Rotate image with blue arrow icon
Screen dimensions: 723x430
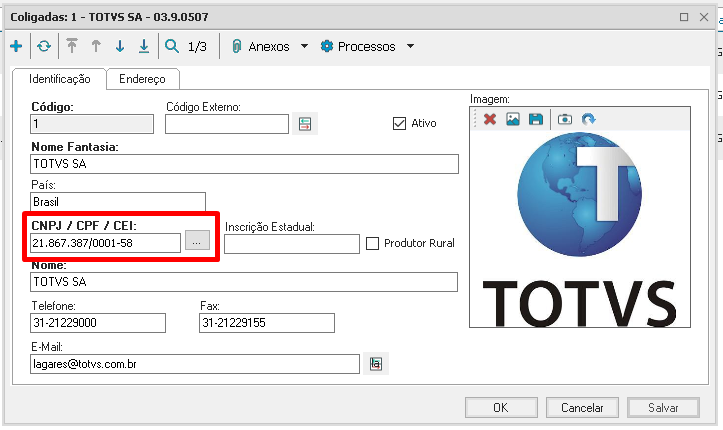click(588, 119)
